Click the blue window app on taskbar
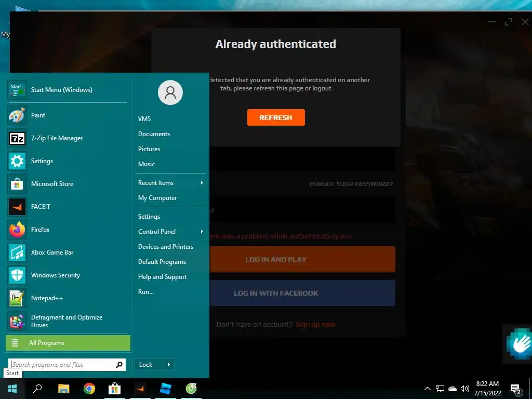Screen dimensions: 532x399 pos(166,389)
